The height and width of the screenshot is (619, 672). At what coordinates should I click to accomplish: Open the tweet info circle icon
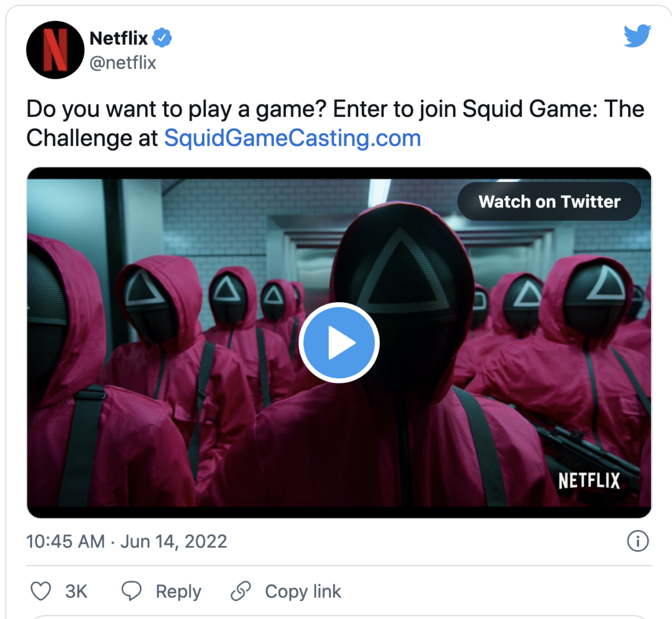click(638, 541)
